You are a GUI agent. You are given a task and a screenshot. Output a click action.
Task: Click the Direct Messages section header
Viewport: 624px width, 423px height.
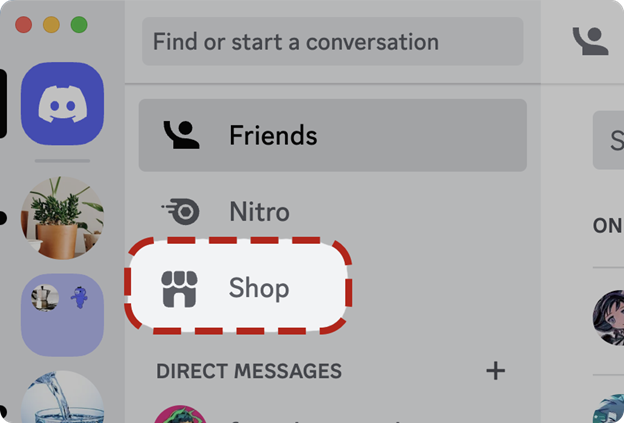pos(249,371)
